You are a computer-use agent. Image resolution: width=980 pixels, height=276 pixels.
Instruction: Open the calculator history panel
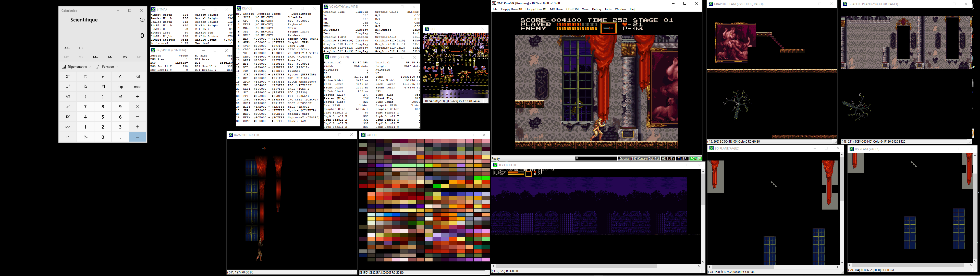point(142,20)
